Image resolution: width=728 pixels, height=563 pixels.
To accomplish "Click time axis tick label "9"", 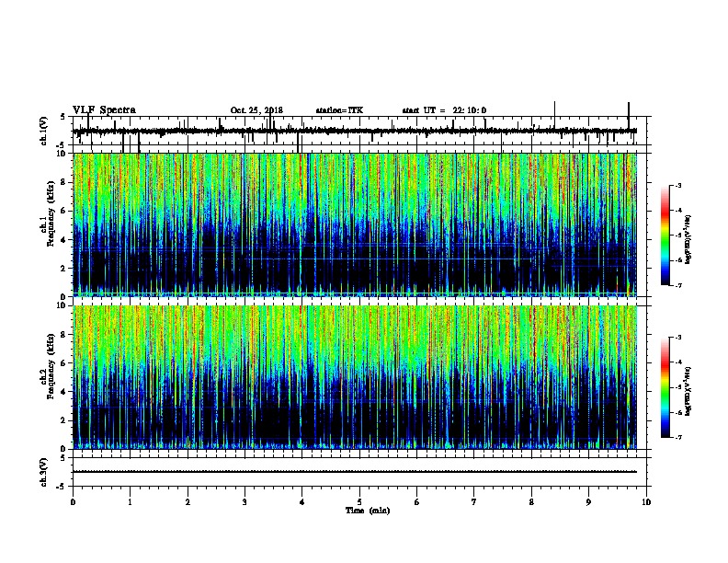I will (588, 502).
